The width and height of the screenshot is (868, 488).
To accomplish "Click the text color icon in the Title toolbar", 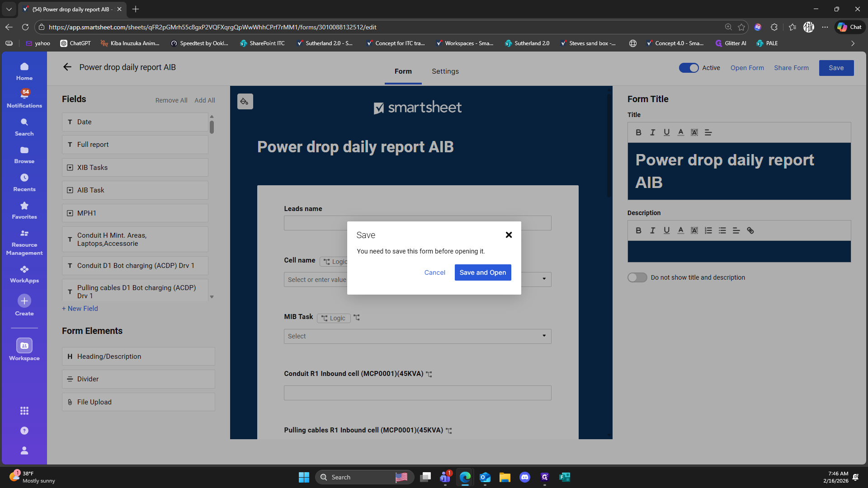I will [x=680, y=132].
